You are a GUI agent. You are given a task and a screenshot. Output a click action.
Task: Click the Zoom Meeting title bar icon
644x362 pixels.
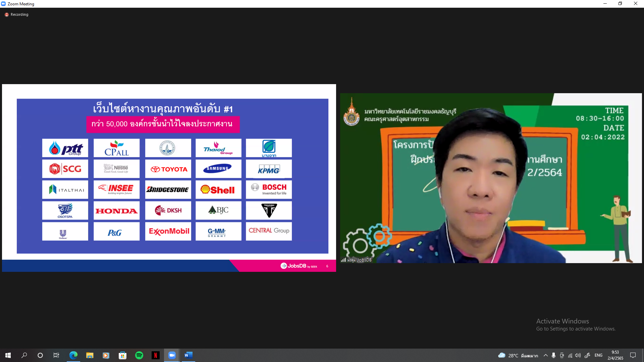coord(3,4)
